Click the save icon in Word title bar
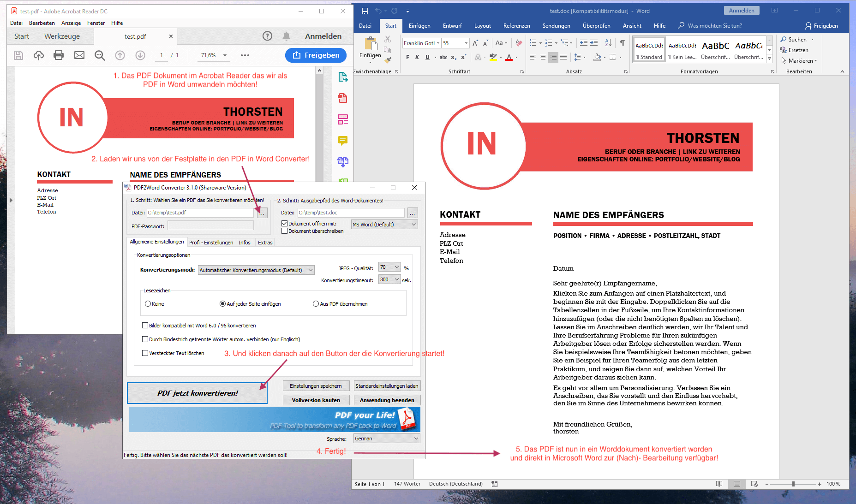This screenshot has width=856, height=504. coord(365,11)
